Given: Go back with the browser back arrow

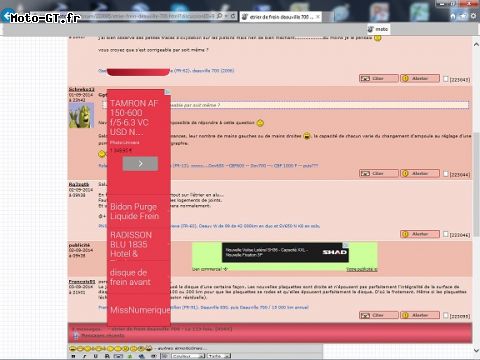Looking at the screenshot, I should tap(6, 16).
